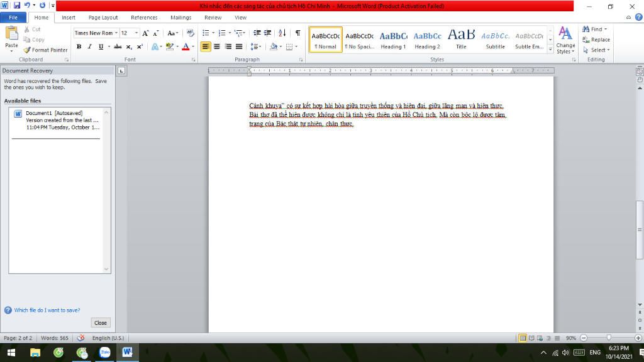Image resolution: width=644 pixels, height=362 pixels.
Task: Align paragraph text right
Action: (x=228, y=47)
